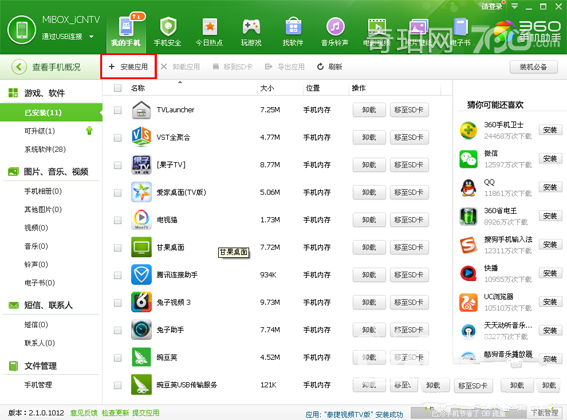Click the 意见反馈 link
Image resolution: width=567 pixels, height=420 pixels.
[84, 413]
